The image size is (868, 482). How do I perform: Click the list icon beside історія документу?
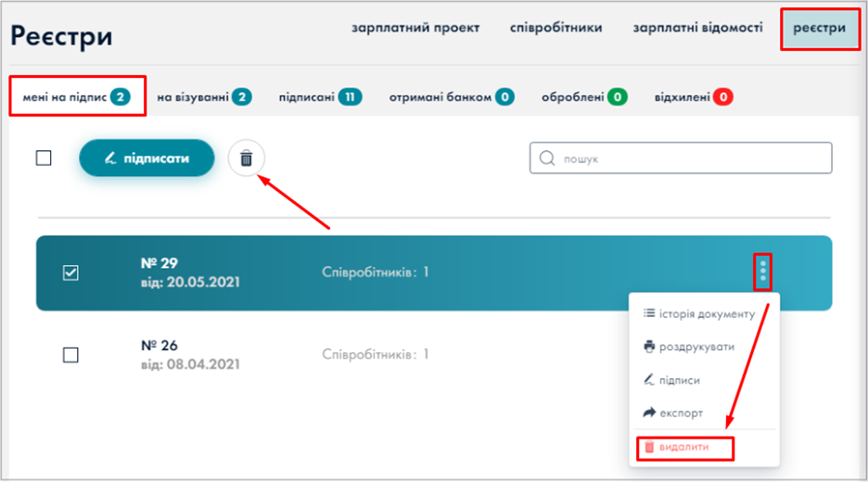pos(649,314)
